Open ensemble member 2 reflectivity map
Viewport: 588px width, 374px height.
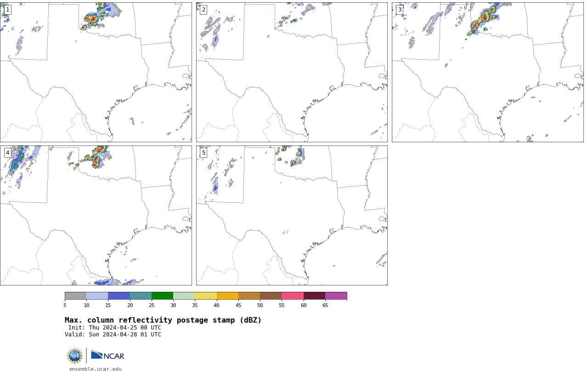pos(292,72)
